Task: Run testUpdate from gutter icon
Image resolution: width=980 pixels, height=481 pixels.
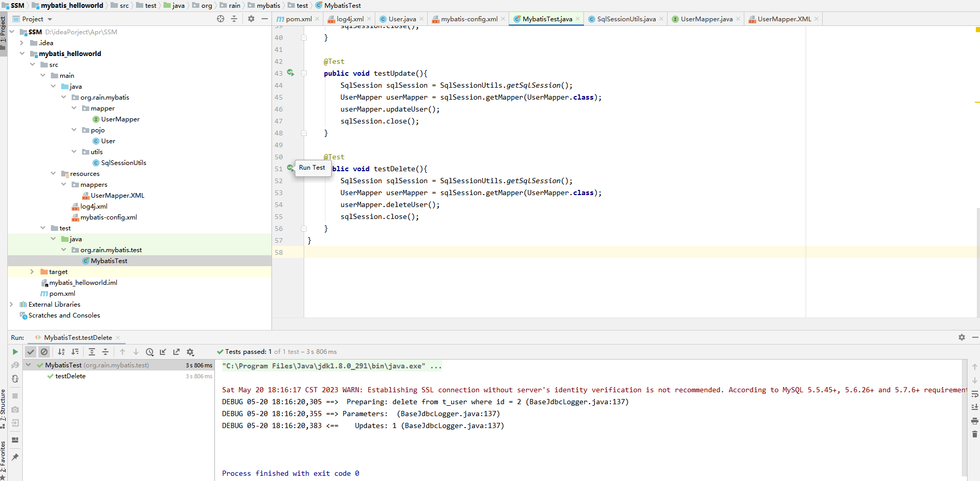Action: coord(291,73)
